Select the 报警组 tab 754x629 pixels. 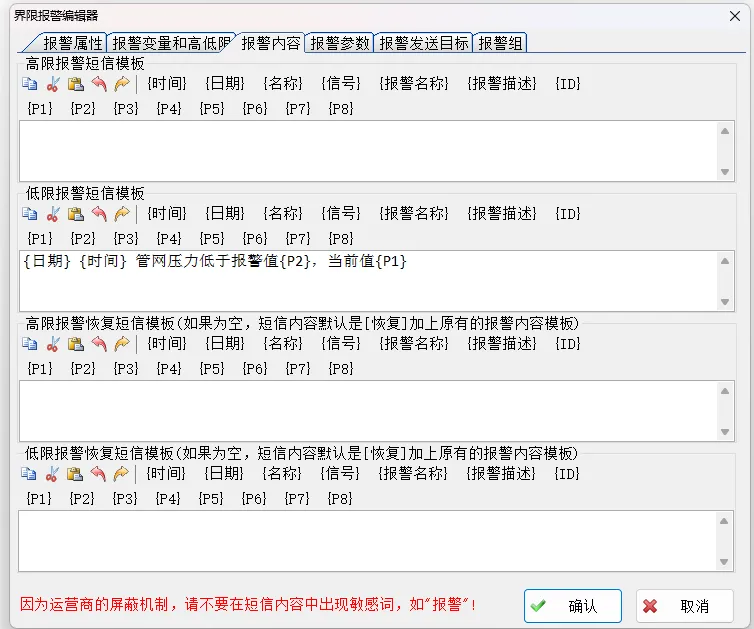pos(500,43)
